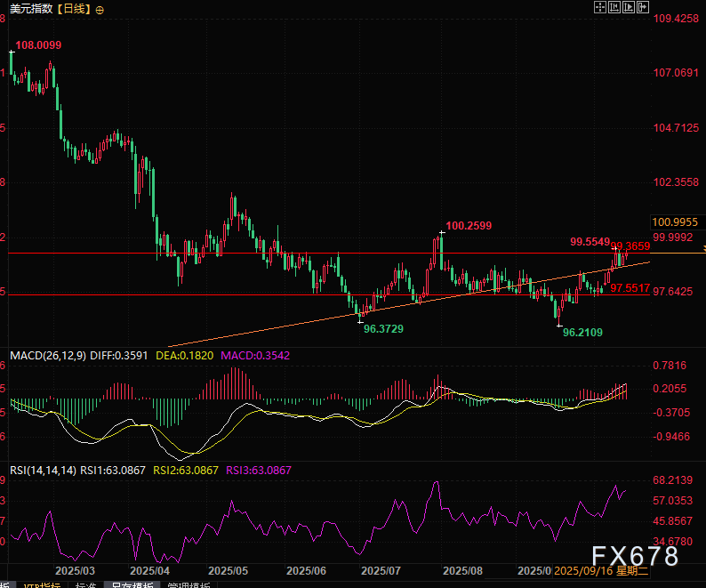The width and height of the screenshot is (706, 588).
Task: Click the circled plus next to 日线
Action: 99,9
